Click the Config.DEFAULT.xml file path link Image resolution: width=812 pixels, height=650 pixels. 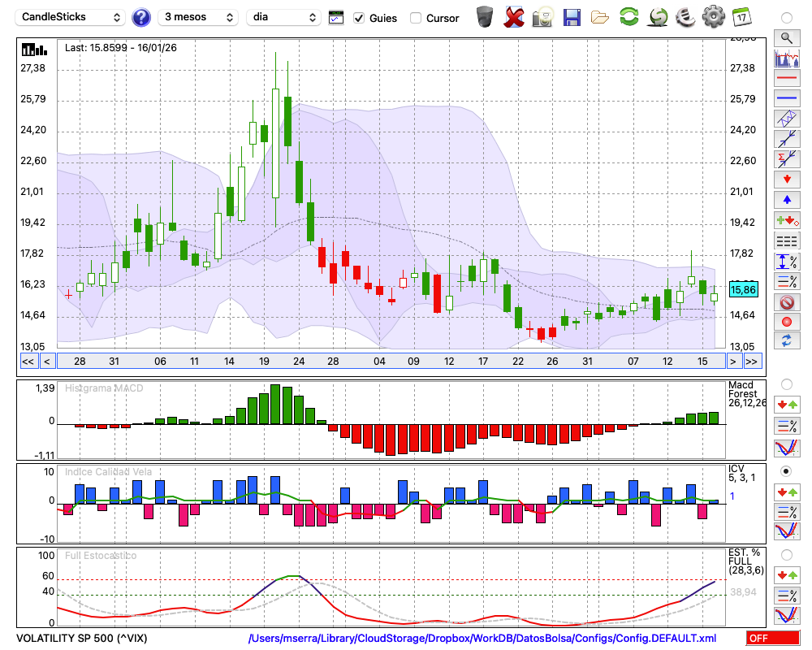coord(482,639)
